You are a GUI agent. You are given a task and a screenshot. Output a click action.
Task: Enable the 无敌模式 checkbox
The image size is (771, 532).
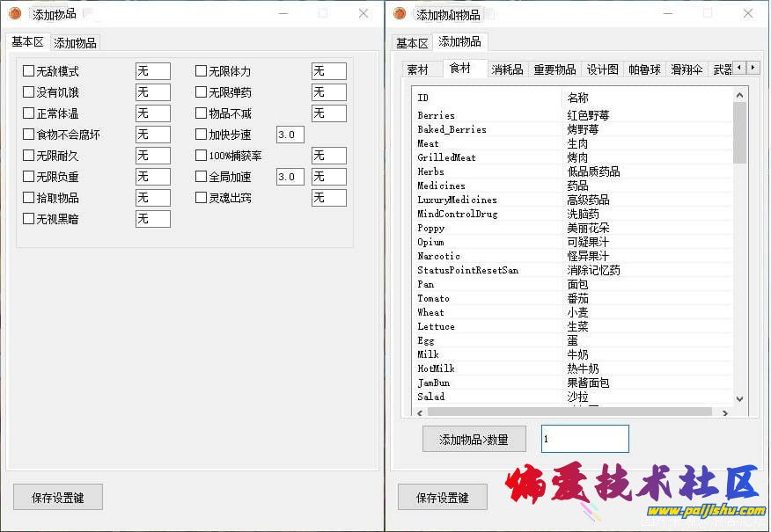pyautogui.click(x=29, y=71)
